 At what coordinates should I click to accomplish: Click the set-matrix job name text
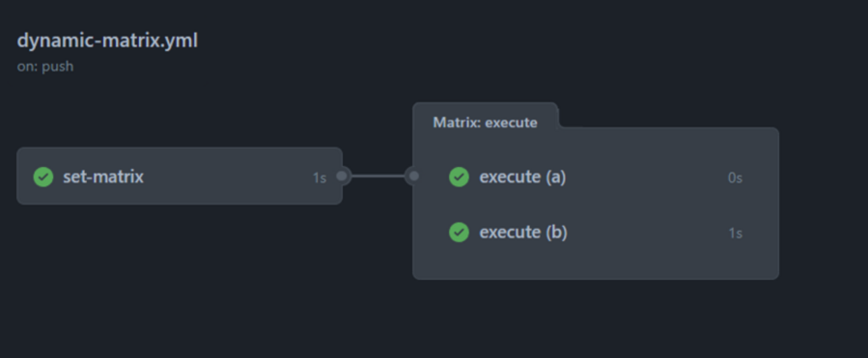104,177
